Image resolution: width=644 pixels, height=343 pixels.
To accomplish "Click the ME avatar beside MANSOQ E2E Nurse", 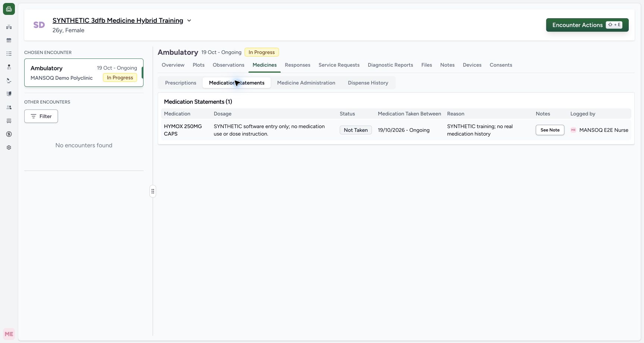I will pyautogui.click(x=573, y=130).
